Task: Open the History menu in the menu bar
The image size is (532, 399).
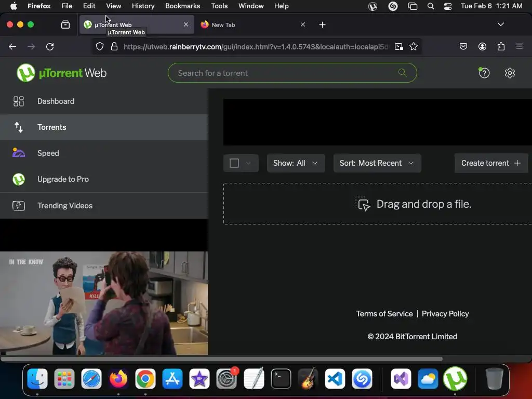Action: click(x=143, y=6)
